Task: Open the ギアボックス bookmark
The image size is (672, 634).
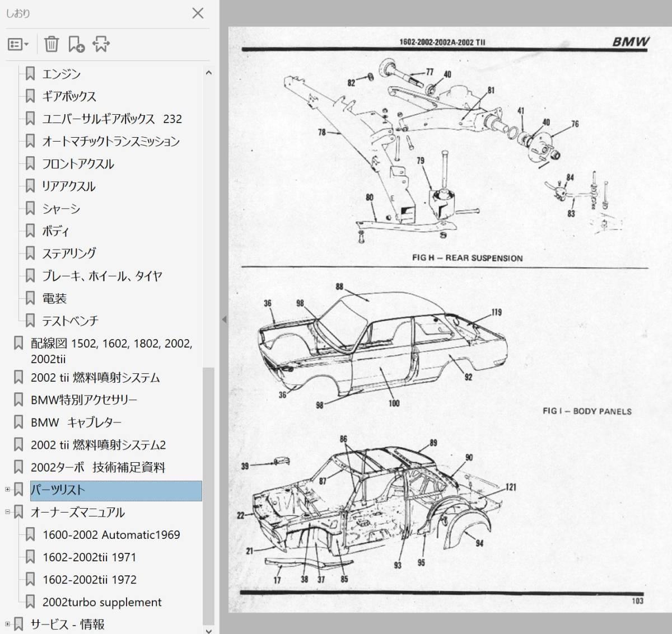Action: point(69,96)
